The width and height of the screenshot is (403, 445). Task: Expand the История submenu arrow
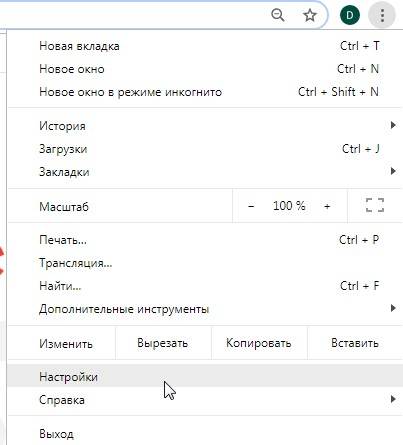[393, 125]
